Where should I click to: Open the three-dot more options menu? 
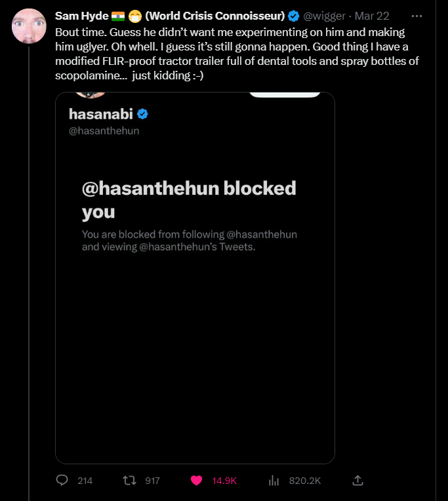point(417,16)
